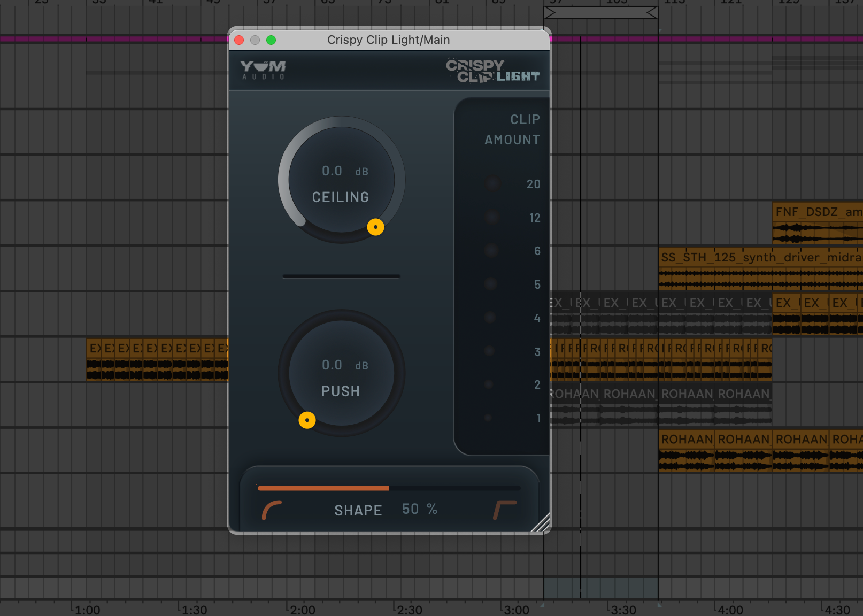Click the Clip Amount meter label '5'
Screen dimensions: 863x616
tap(537, 285)
